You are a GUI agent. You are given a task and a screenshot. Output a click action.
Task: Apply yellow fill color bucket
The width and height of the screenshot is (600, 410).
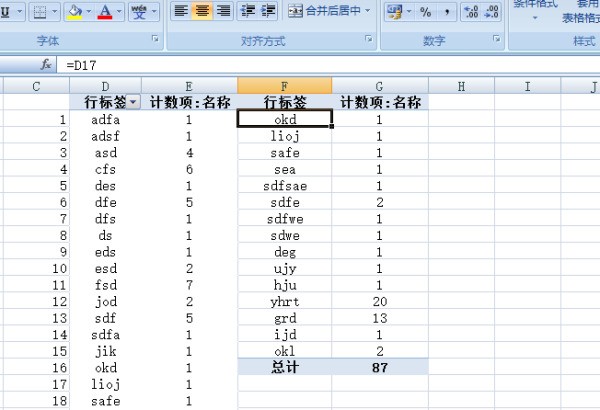click(x=75, y=12)
